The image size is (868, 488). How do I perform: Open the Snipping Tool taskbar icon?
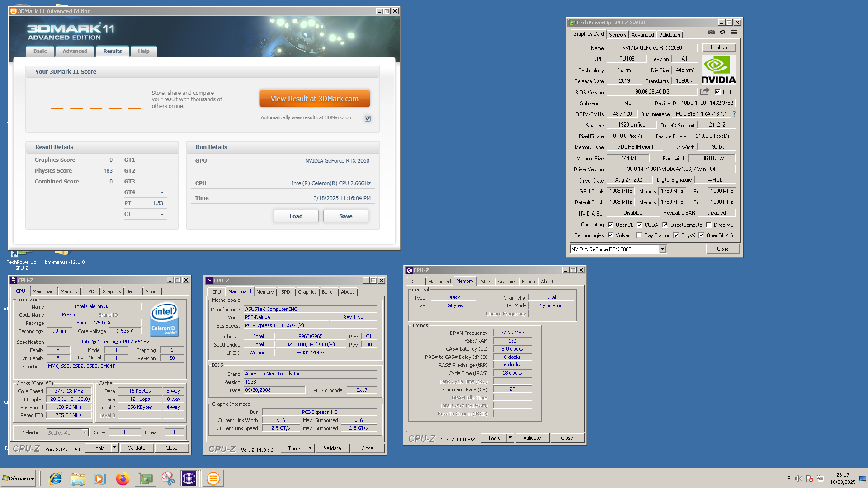(x=168, y=478)
